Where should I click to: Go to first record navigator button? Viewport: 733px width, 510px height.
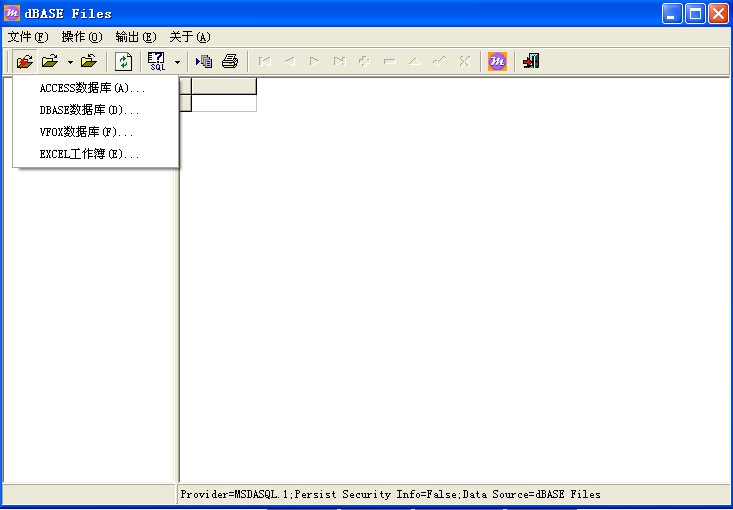(x=265, y=61)
